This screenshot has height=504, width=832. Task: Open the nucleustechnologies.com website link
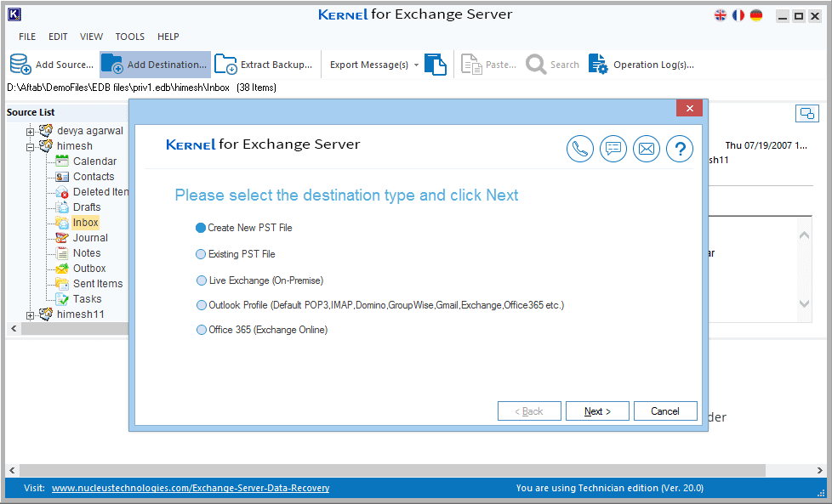(x=191, y=488)
